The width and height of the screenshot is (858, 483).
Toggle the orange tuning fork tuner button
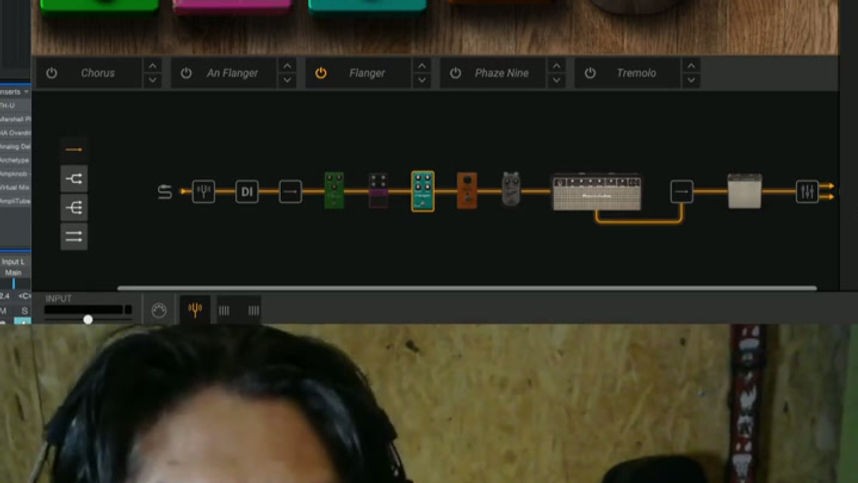click(x=195, y=310)
